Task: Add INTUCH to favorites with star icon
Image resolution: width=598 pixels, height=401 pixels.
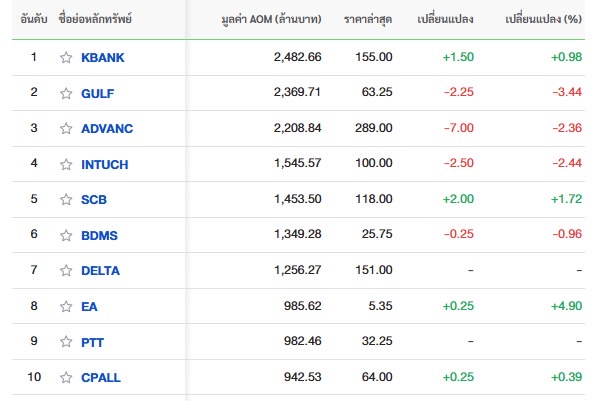Action: 66,164
